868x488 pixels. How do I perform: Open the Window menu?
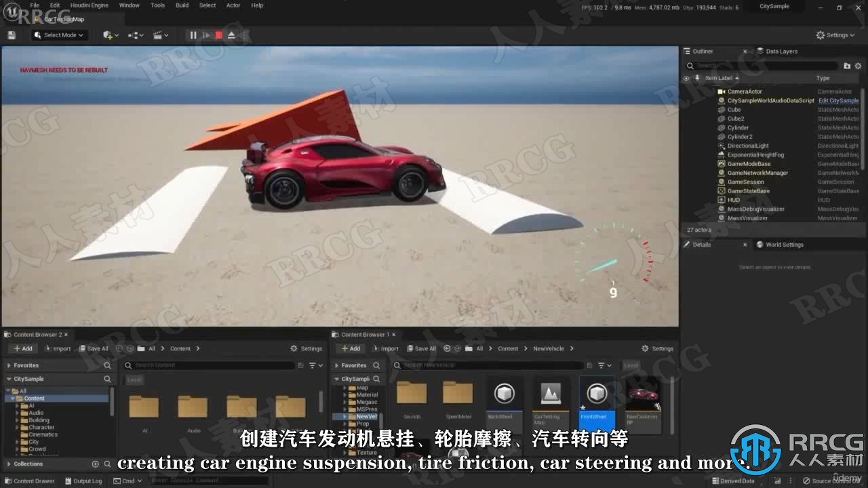point(129,5)
